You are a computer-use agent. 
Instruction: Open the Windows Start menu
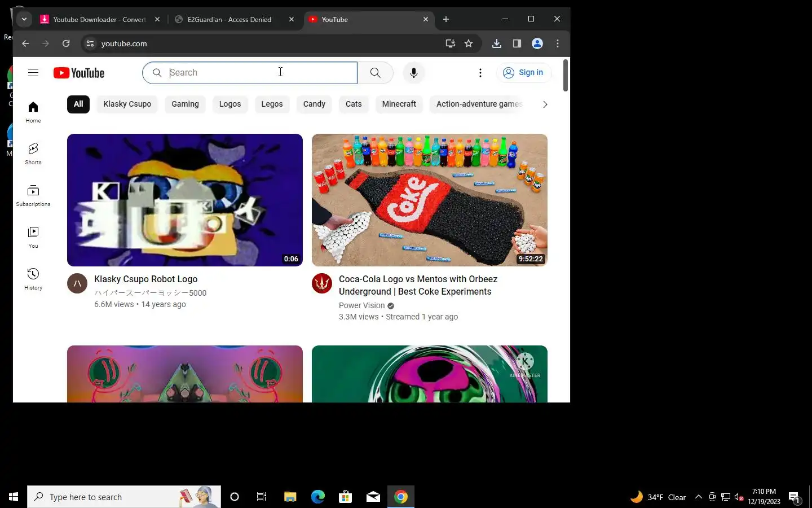(x=14, y=497)
